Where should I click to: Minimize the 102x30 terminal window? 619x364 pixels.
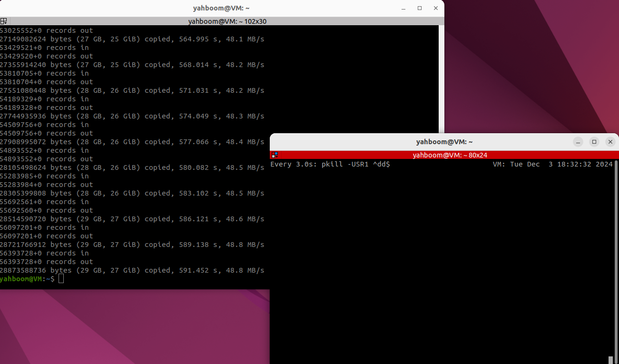403,8
